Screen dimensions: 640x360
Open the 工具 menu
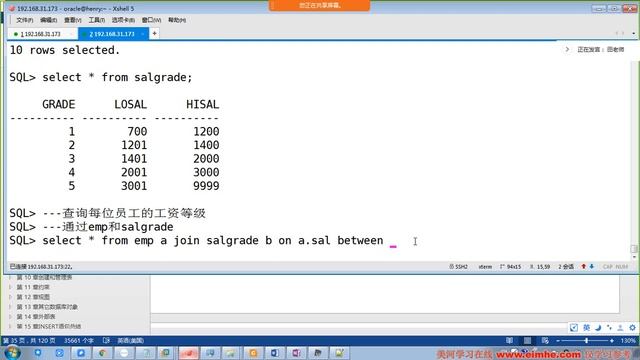pyautogui.click(x=96, y=20)
